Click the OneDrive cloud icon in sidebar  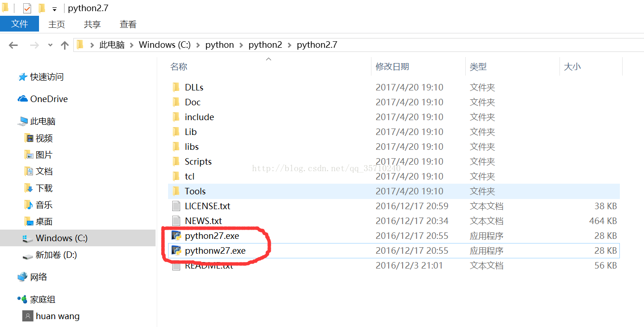[23, 99]
